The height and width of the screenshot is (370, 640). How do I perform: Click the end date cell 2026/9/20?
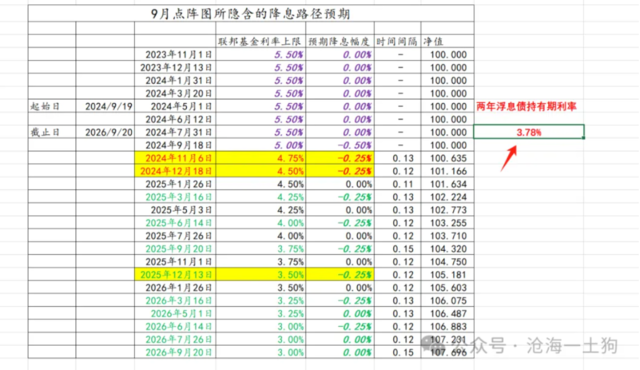105,132
